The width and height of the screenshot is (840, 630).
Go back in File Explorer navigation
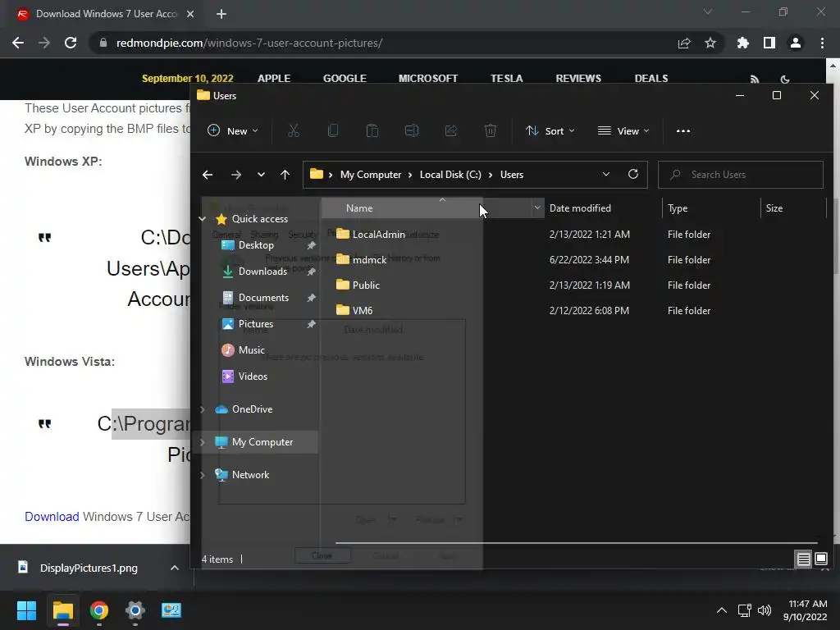click(x=208, y=175)
